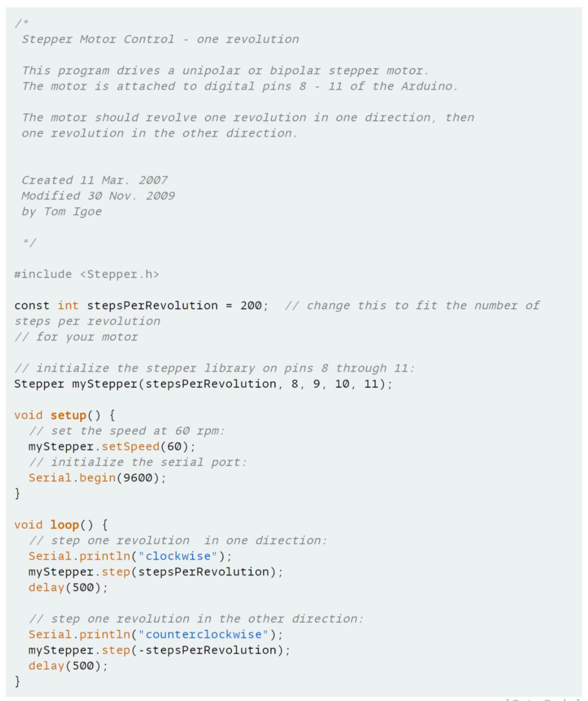
Task: Click the "Created 11 Mar. 2007" comment
Action: click(94, 180)
